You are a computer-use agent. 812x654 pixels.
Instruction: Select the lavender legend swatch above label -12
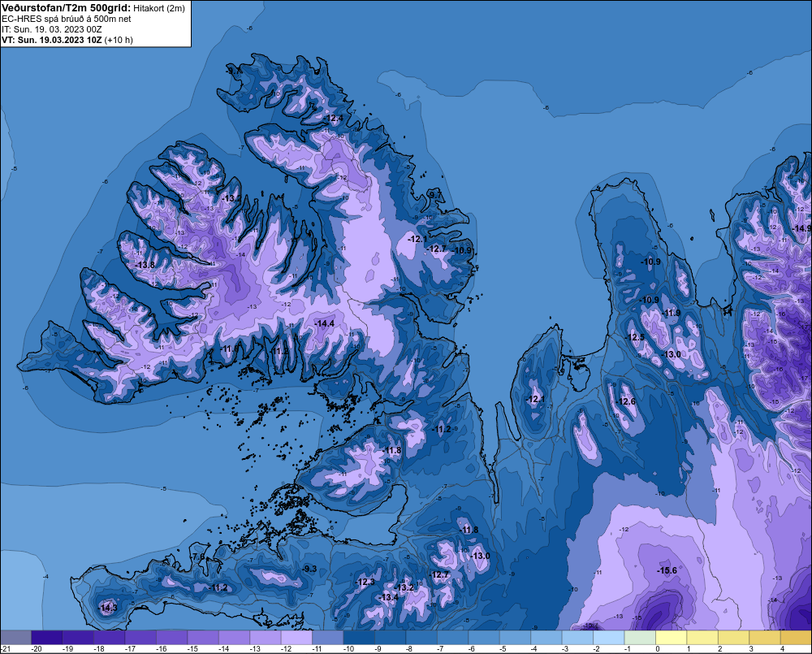point(296,638)
